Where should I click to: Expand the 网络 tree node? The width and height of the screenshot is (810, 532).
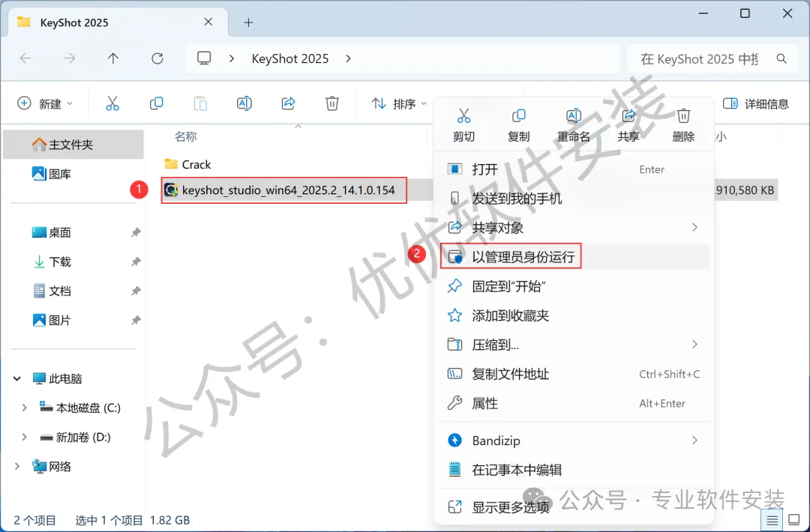tap(17, 467)
